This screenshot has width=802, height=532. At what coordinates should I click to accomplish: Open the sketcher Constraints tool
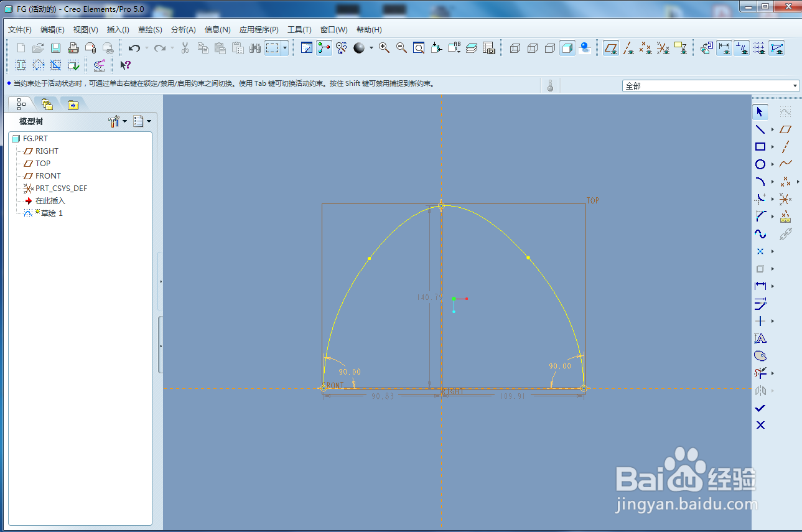pos(760,321)
